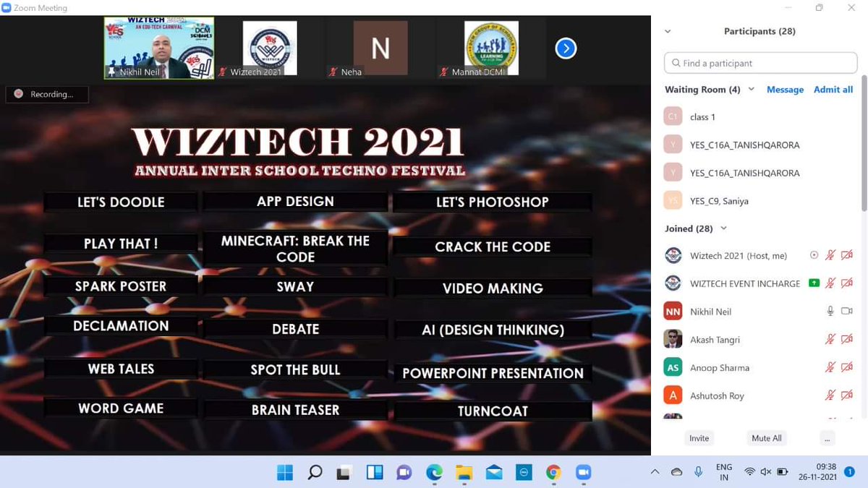868x488 pixels.
Task: Click OneDrive cloud tray icon
Action: tap(676, 472)
